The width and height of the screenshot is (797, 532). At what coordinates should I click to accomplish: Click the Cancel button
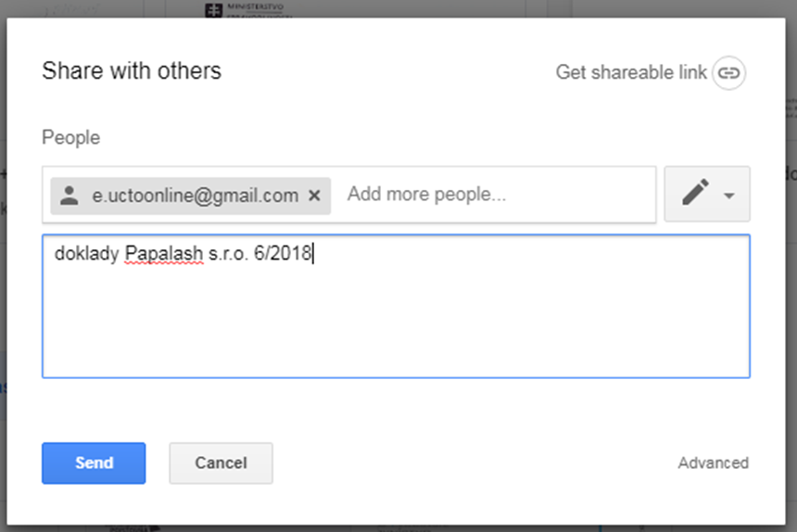click(x=221, y=462)
